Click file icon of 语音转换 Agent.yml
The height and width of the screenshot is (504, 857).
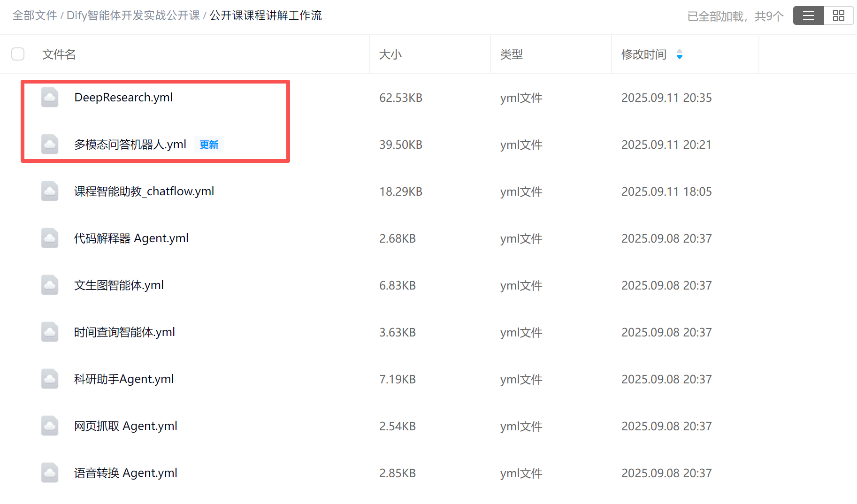50,473
